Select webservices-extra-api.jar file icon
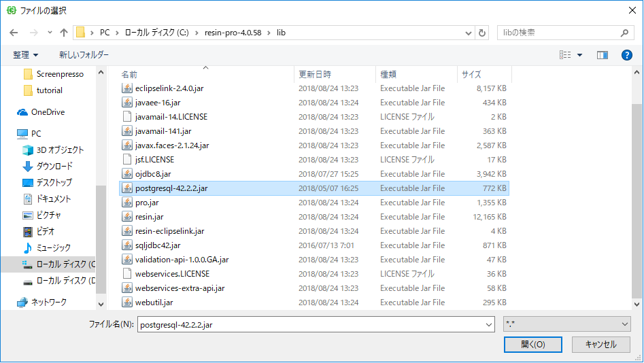The image size is (644, 363). click(127, 288)
